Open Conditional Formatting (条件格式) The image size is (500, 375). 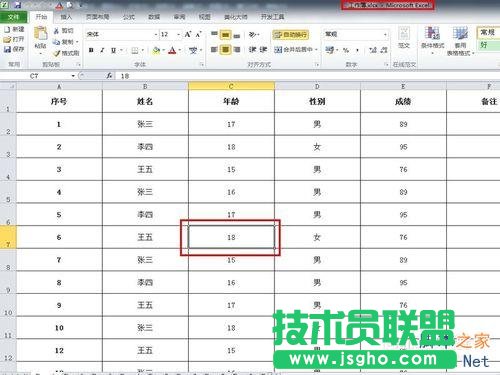pos(432,40)
